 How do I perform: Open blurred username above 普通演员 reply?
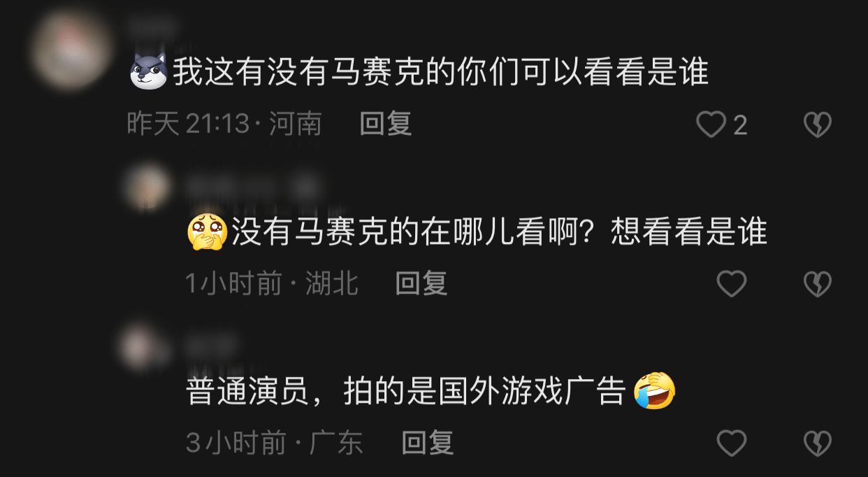[212, 346]
